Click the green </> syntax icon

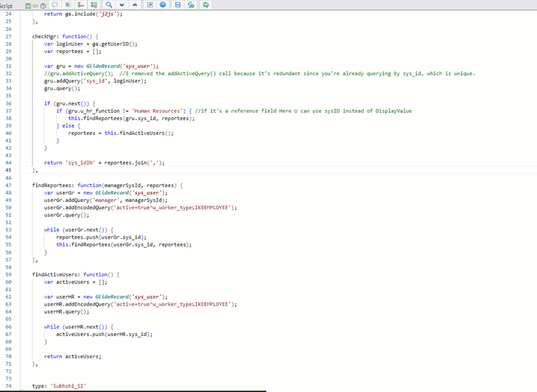[x=35, y=6]
